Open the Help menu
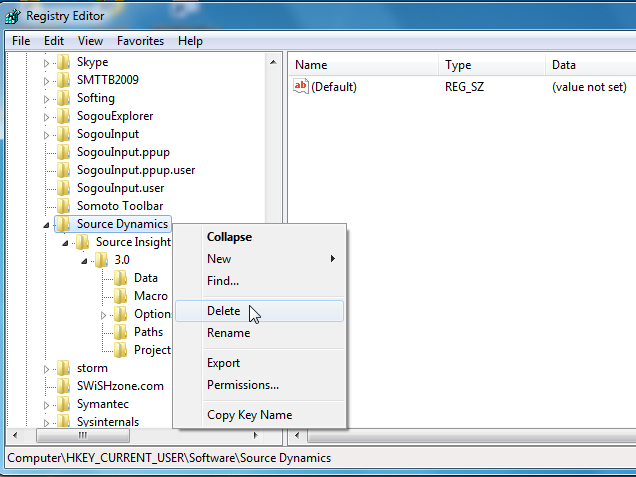The image size is (636, 477). point(190,41)
